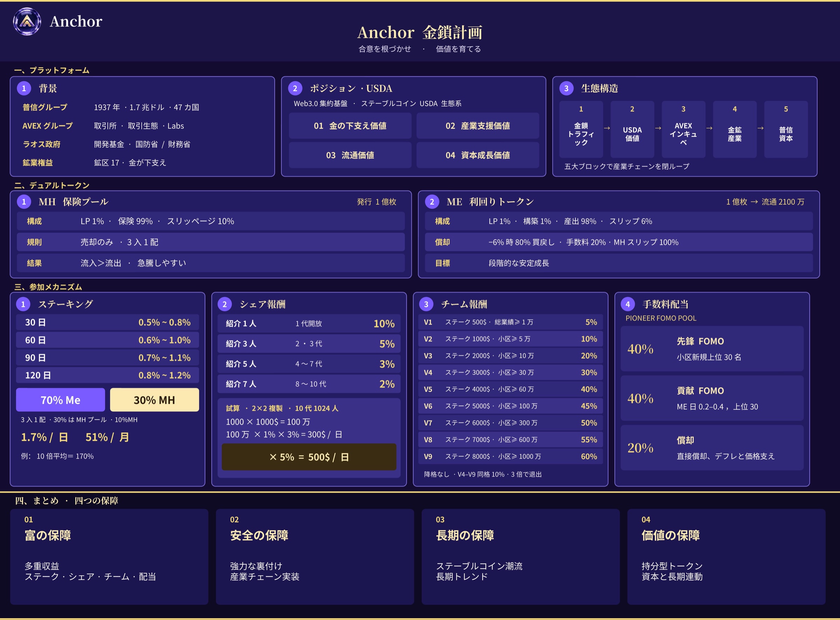Click the '120 日' staking row

(x=107, y=375)
